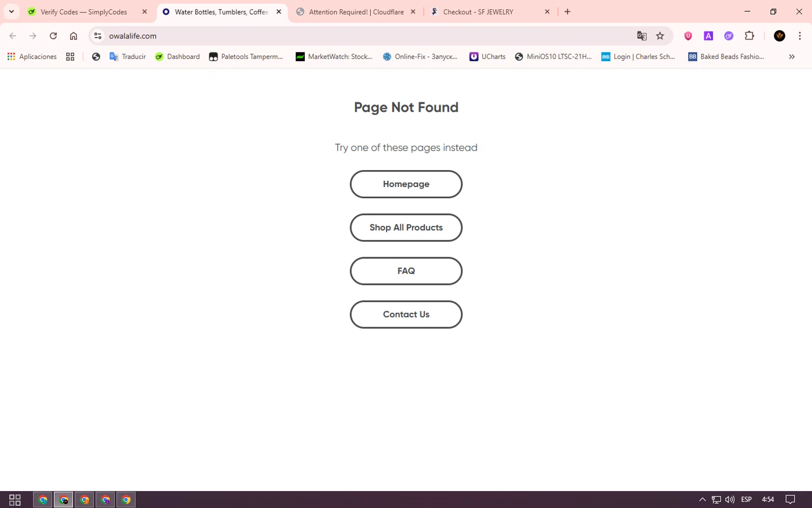Close the Checkout - SF JEWELRY tab
The width and height of the screenshot is (812, 508).
(547, 12)
